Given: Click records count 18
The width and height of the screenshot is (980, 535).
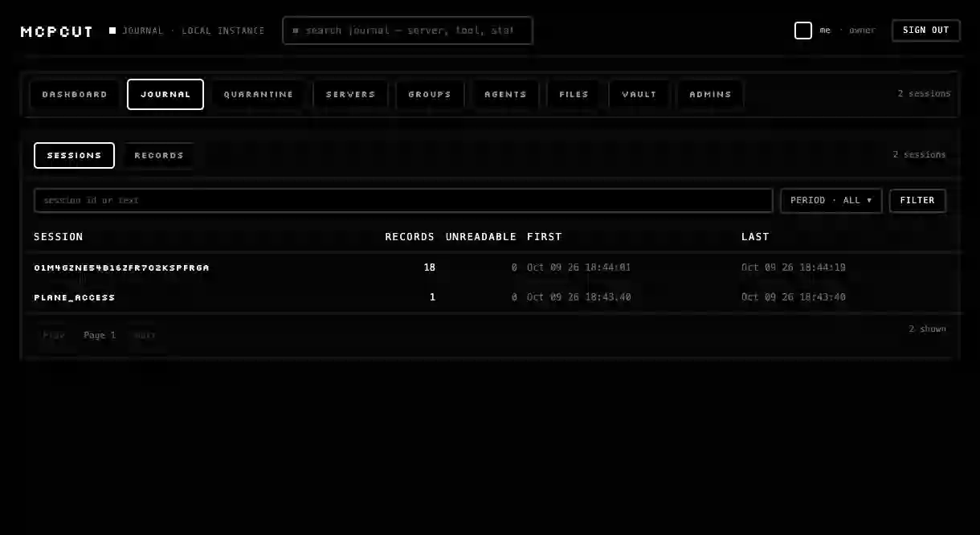Looking at the screenshot, I should pos(430,267).
